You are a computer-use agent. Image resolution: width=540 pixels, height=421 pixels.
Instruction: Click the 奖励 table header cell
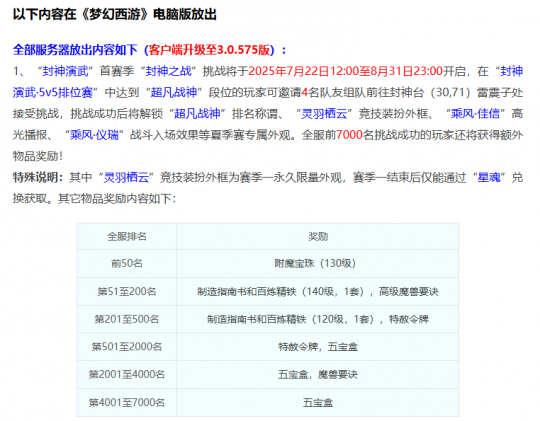click(x=318, y=237)
